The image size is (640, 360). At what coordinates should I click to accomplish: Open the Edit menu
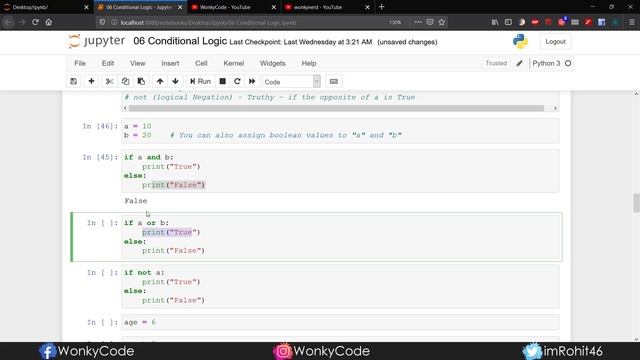(108, 63)
